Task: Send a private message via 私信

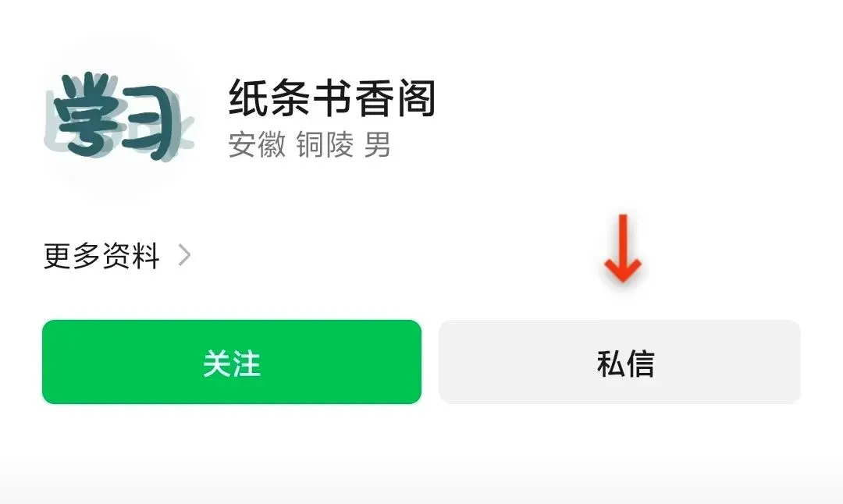Action: pyautogui.click(x=620, y=361)
